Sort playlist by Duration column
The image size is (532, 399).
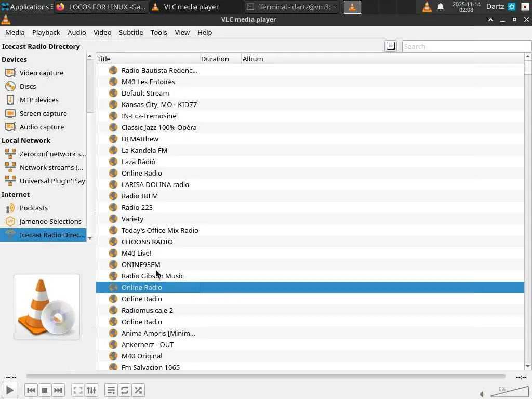pos(220,59)
